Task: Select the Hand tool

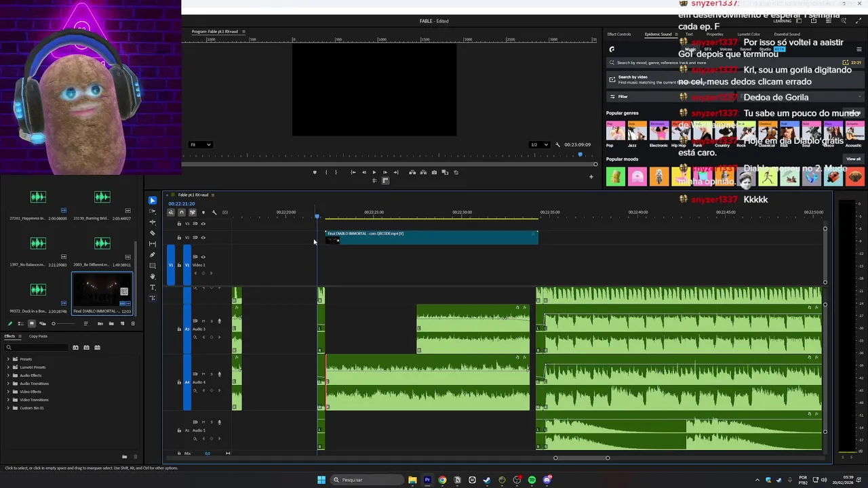Action: coord(153,277)
